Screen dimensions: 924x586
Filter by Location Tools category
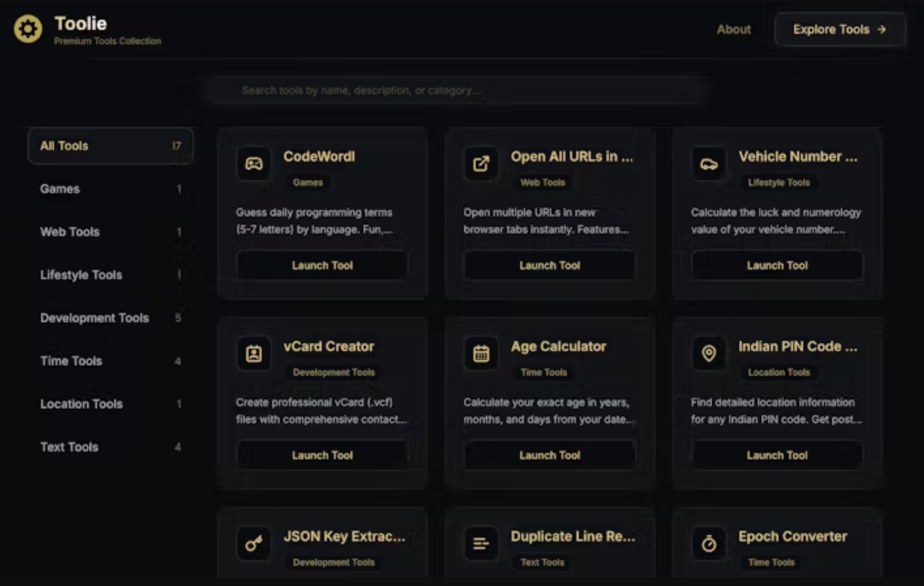(110, 404)
